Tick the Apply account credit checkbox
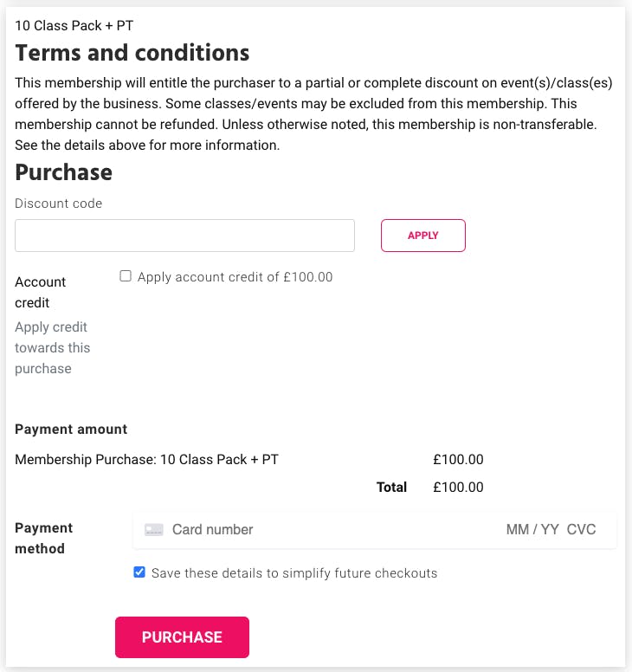Viewport: 632px width, 672px height. (x=126, y=276)
